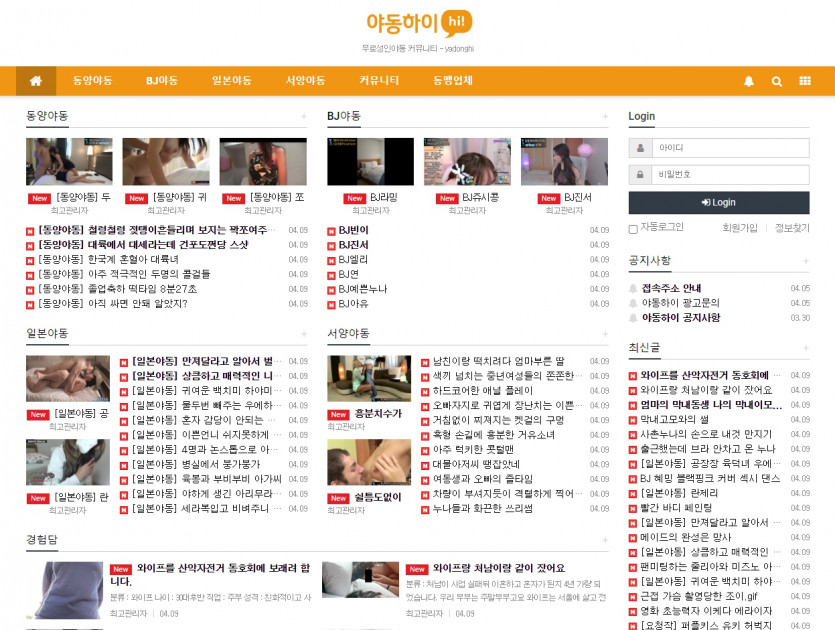Open the 회원가입 sign-up link
The width and height of the screenshot is (835, 630).
click(x=740, y=228)
